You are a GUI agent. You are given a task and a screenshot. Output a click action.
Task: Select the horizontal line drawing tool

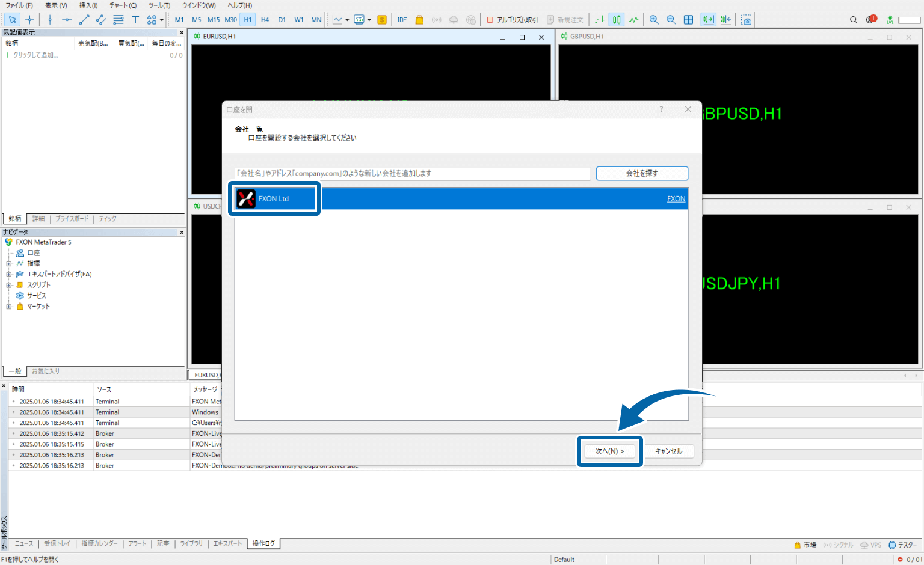point(67,20)
